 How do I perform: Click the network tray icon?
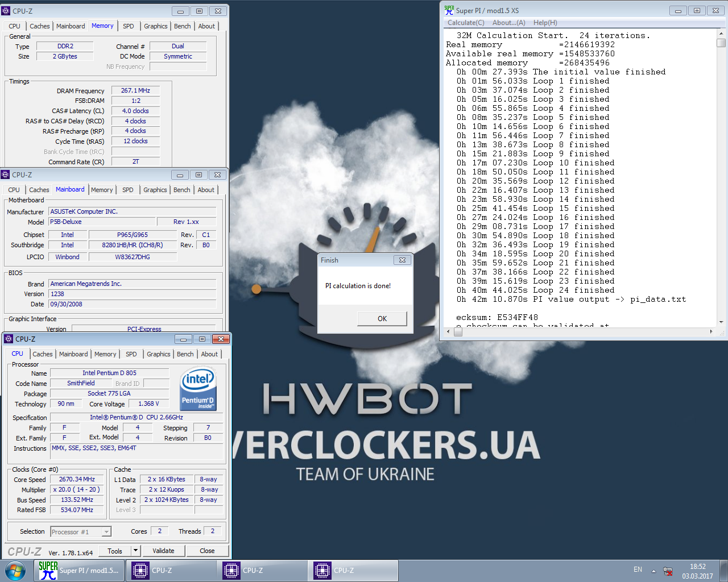tap(668, 571)
